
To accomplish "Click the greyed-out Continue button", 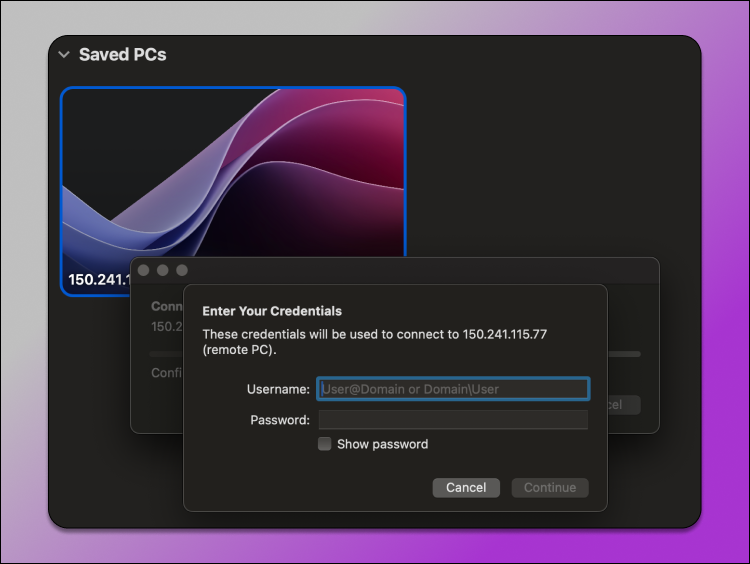I will 550,487.
